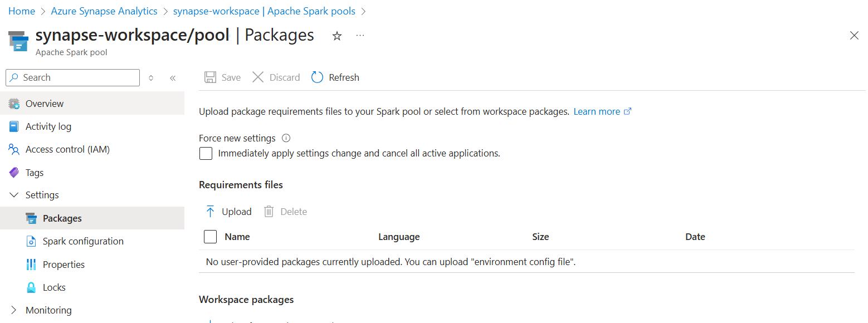Upload a requirements file
Viewport: 868px width, 323px height.
[228, 211]
